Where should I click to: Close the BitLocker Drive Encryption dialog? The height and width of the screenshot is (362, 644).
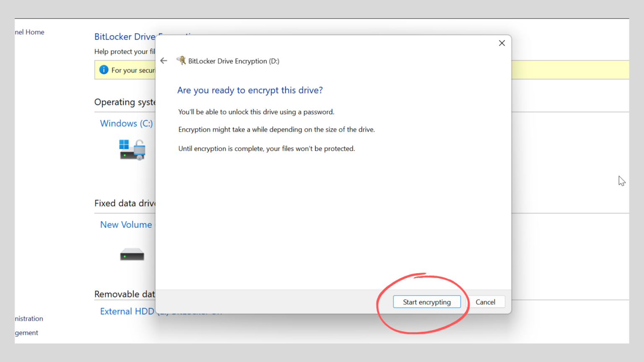click(x=502, y=43)
